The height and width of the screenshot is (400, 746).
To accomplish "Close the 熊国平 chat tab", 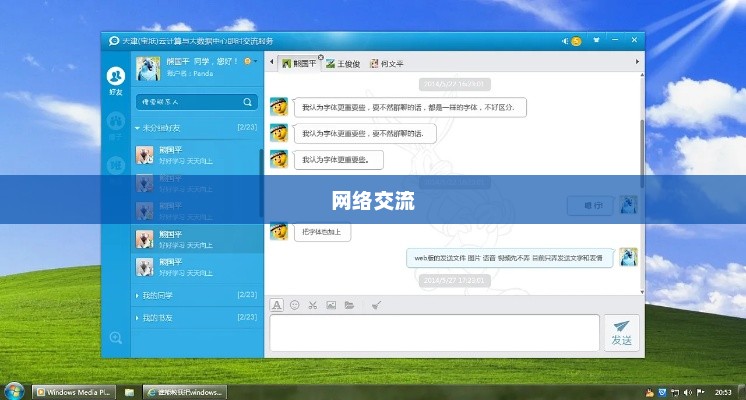I will (x=321, y=57).
